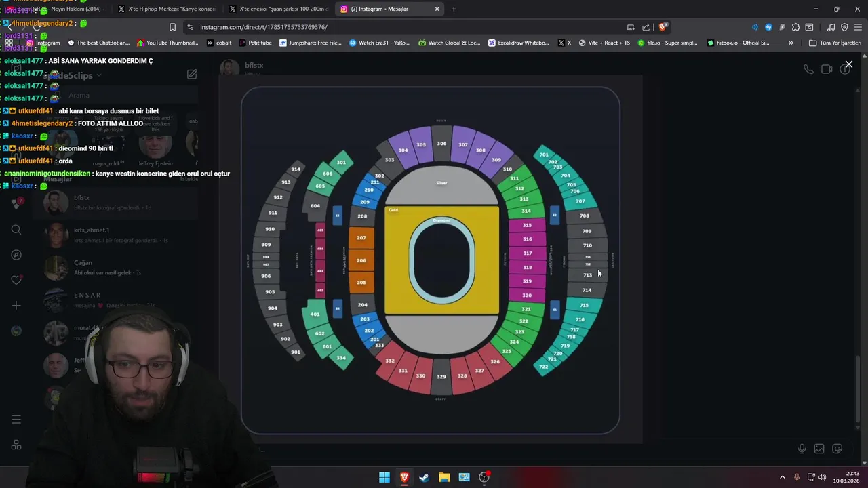Close the Instagram Mesajlar tab

click(x=437, y=9)
